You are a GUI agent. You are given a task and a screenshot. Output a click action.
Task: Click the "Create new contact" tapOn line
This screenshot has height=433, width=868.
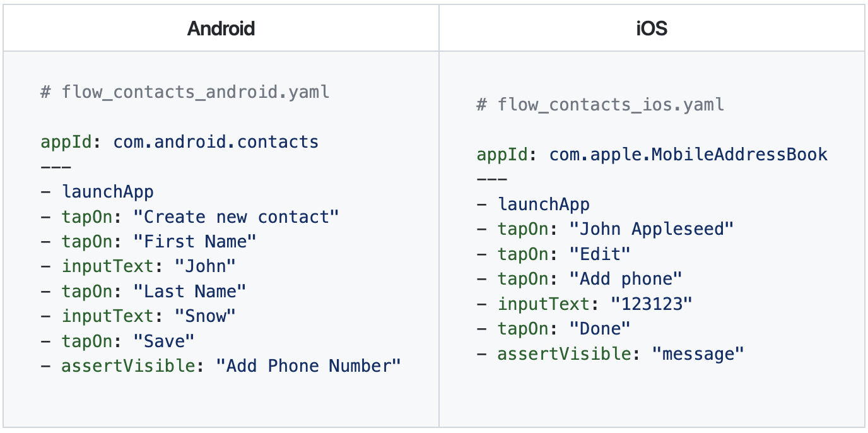(x=190, y=216)
